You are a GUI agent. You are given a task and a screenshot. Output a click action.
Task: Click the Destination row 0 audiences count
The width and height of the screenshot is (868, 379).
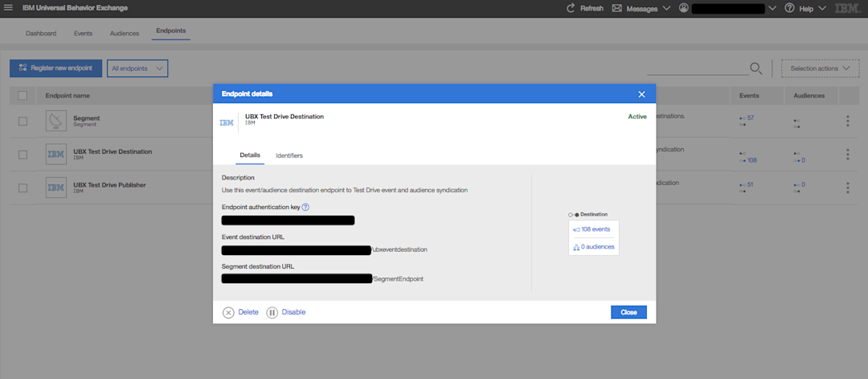pos(803,161)
